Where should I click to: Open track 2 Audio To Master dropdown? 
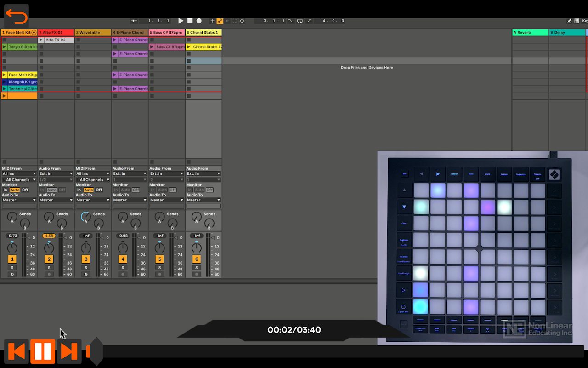pos(56,200)
